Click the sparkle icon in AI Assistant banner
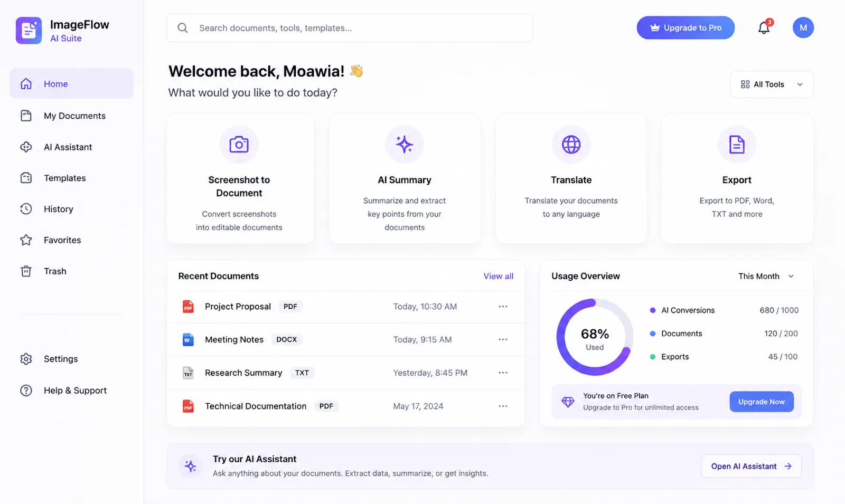 [191, 466]
